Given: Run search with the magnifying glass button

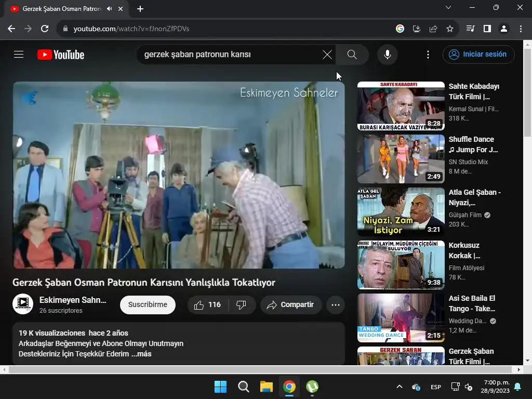Looking at the screenshot, I should (352, 54).
